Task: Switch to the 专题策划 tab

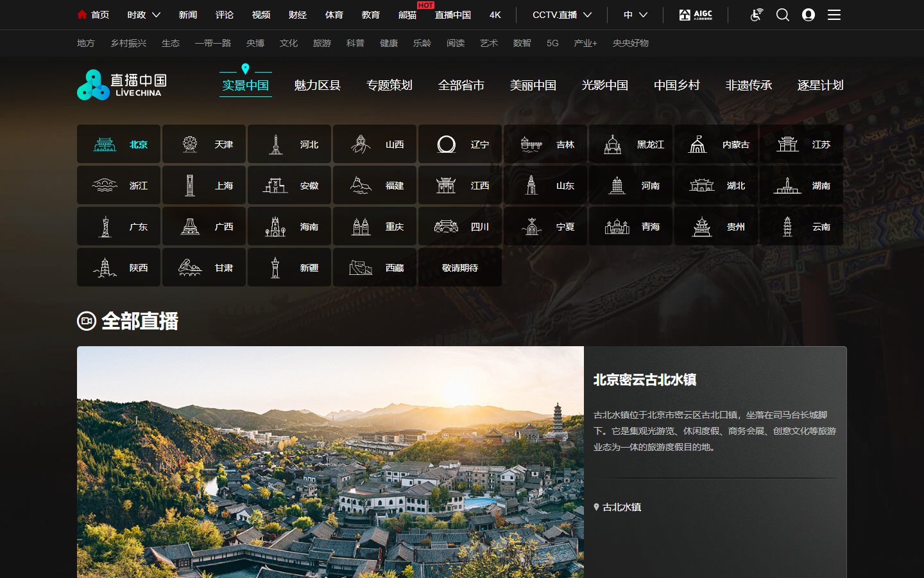Action: [389, 85]
